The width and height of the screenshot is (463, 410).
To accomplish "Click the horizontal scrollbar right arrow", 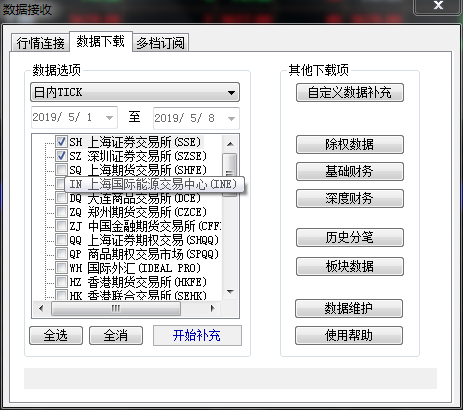I will point(213,309).
